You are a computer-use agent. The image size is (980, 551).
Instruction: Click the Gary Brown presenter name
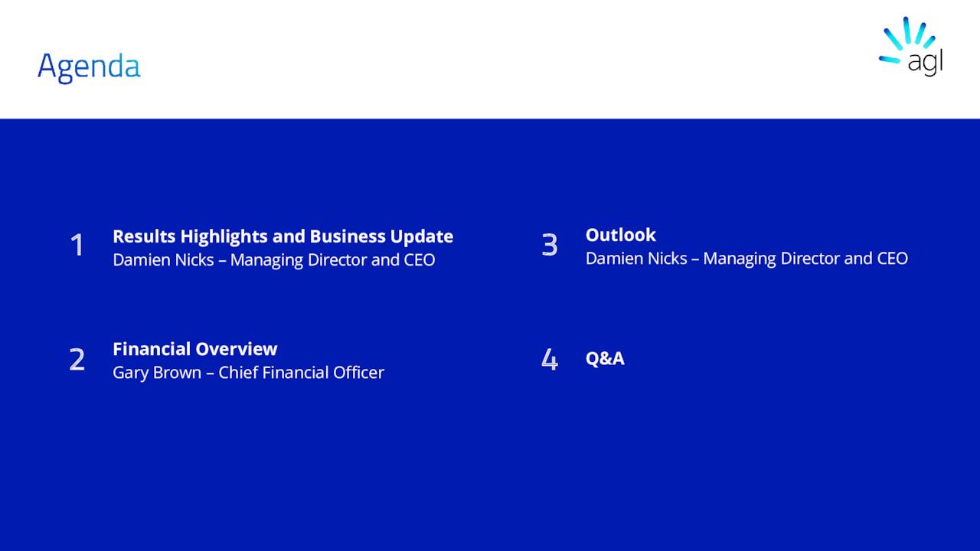[x=157, y=373]
